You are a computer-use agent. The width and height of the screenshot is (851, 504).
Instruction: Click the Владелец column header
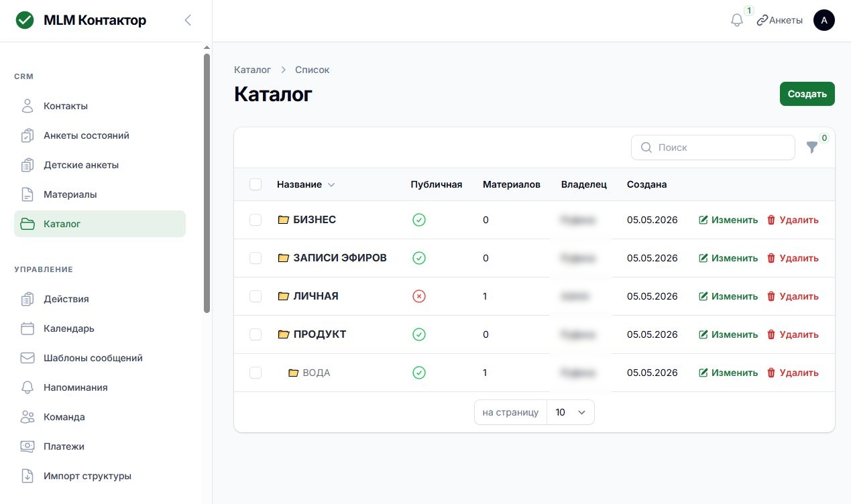pyautogui.click(x=584, y=184)
